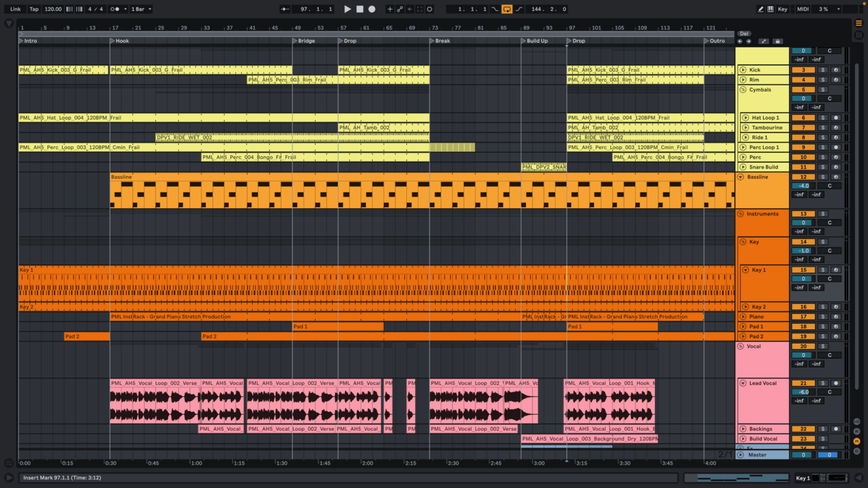868x488 pixels.
Task: Click the Lock Envelopes padlock icon
Action: (x=778, y=42)
